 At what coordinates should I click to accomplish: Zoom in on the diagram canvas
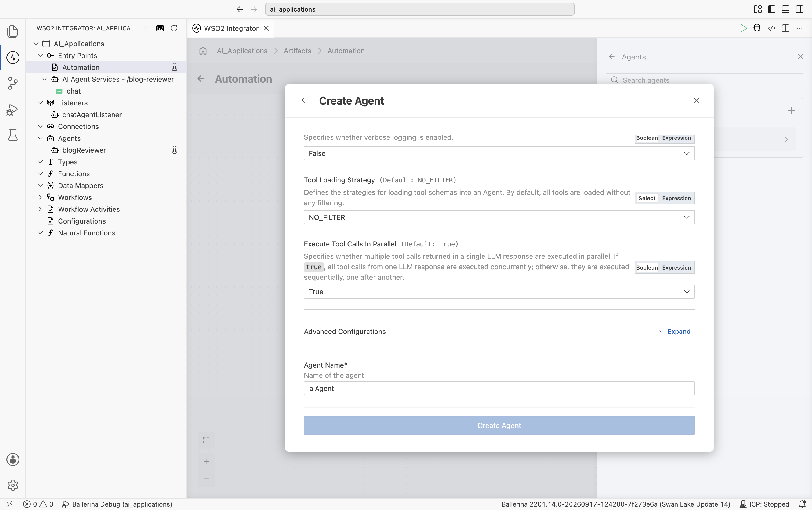(206, 461)
